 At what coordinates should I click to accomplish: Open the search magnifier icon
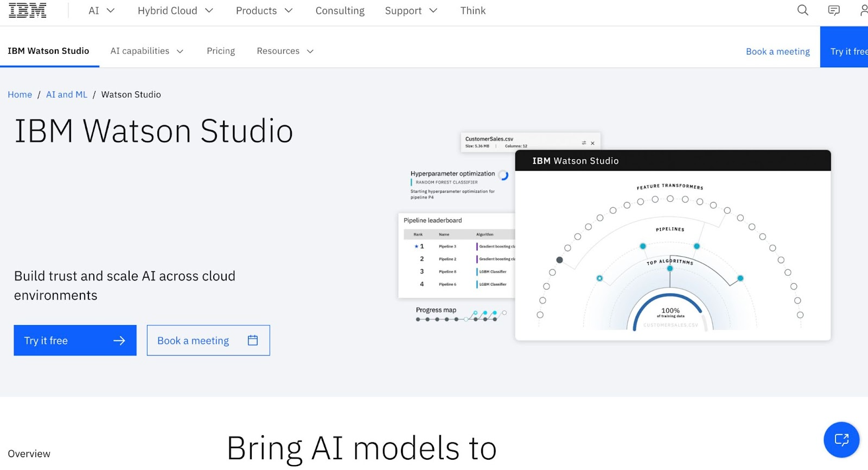803,10
